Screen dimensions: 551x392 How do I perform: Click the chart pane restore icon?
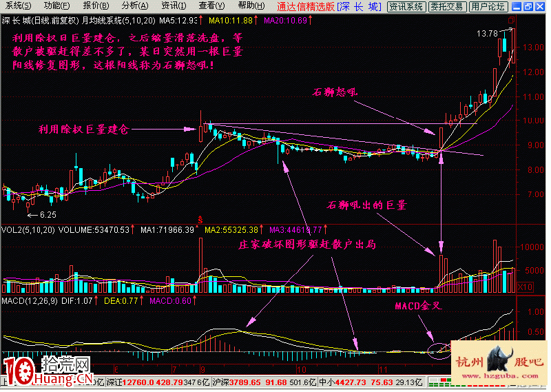coord(511,20)
